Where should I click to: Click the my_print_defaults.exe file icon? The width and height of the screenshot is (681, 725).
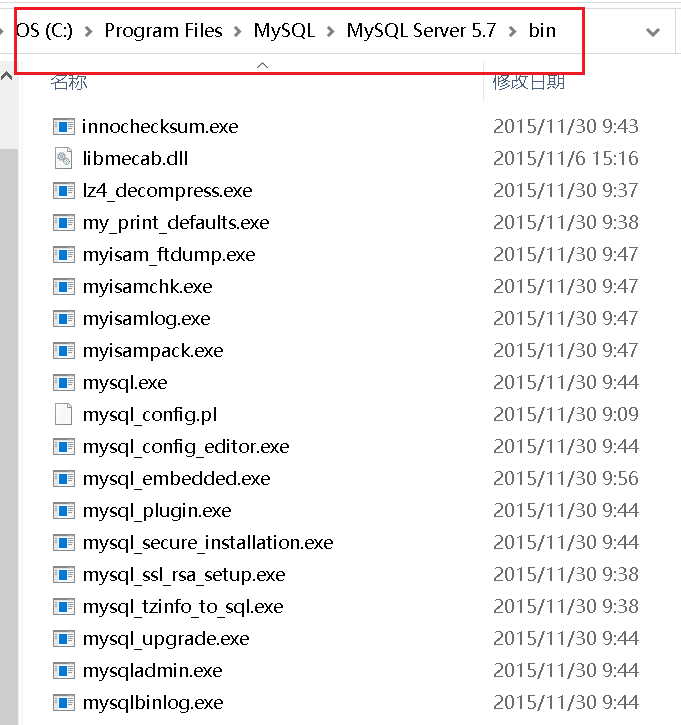pos(64,223)
